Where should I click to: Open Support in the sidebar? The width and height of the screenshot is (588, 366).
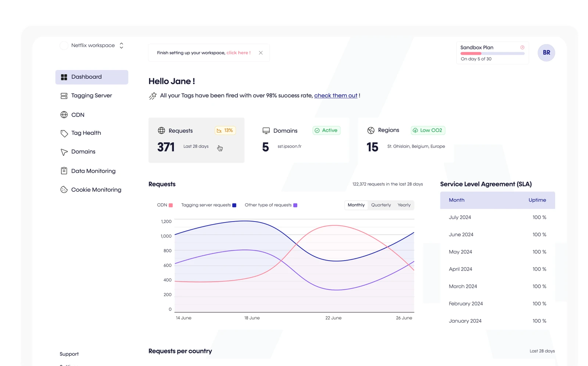click(x=69, y=354)
